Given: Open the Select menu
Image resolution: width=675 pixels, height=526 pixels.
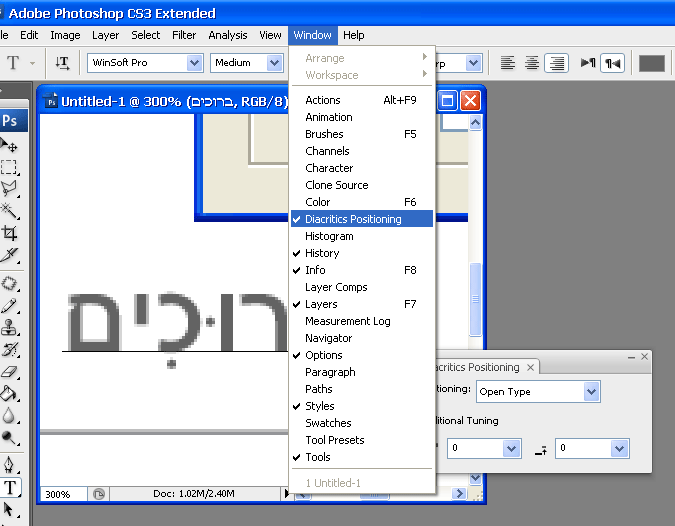Looking at the screenshot, I should pos(146,35).
